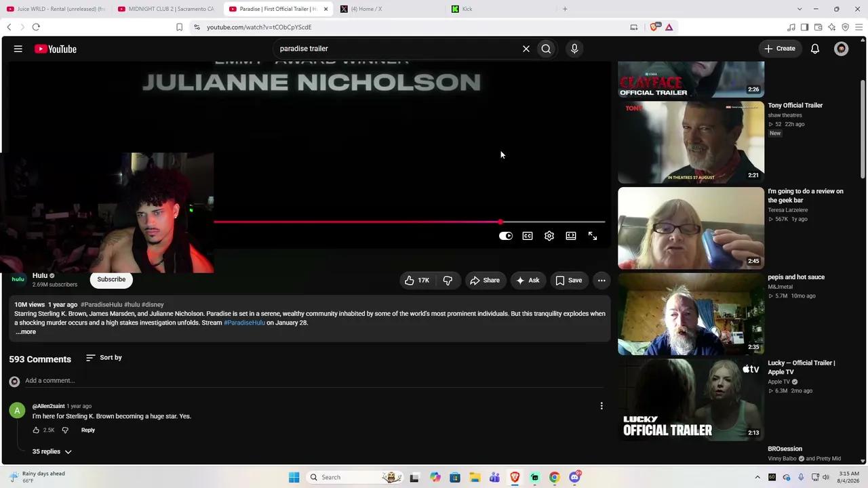
Task: Open Discord from the taskbar
Action: (x=574, y=477)
